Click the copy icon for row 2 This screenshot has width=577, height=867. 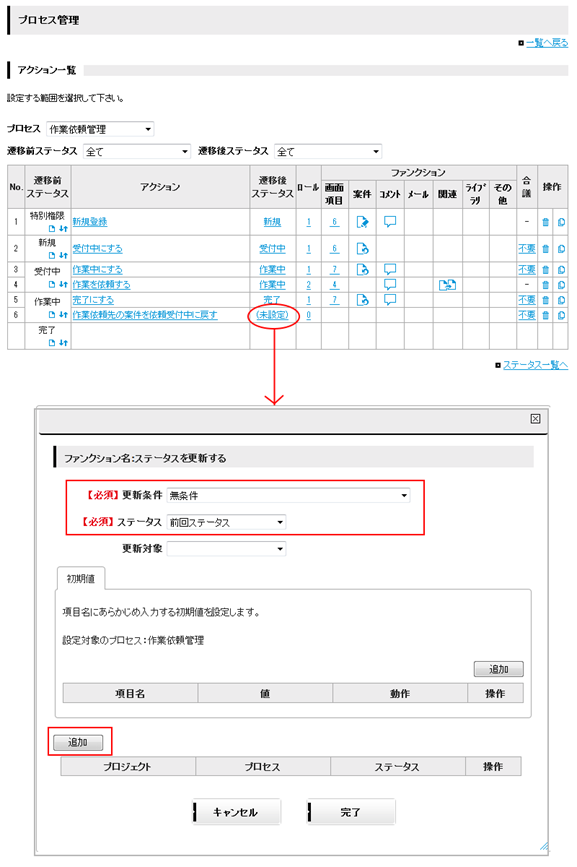point(561,249)
